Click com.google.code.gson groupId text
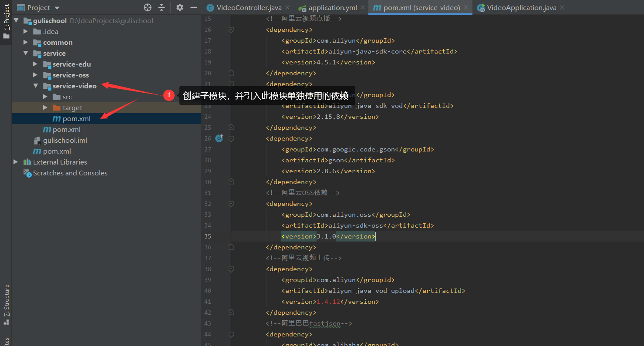Viewport: 644px width, 346px height. pos(356,149)
